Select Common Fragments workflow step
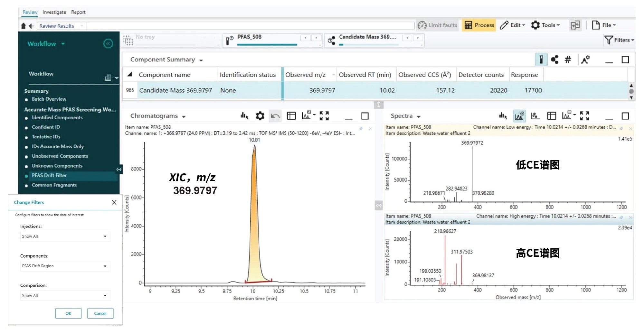644x332 pixels. click(54, 185)
